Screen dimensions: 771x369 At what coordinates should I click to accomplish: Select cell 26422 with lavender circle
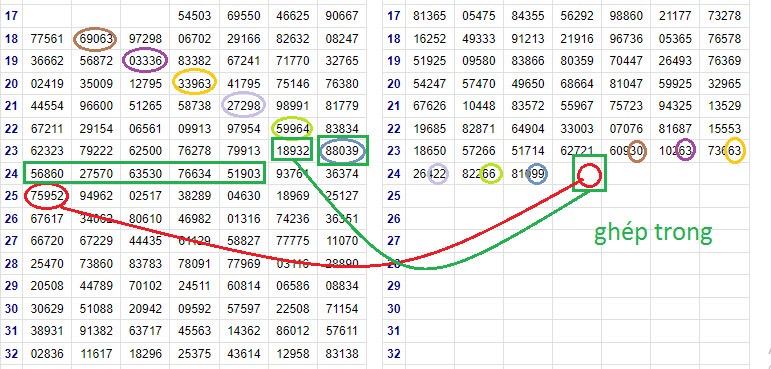click(430, 174)
